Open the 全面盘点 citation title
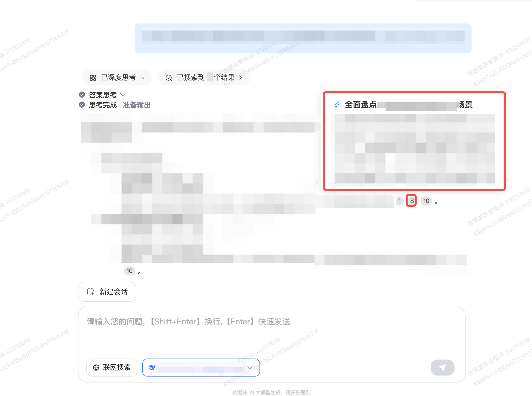532x396 pixels. tap(409, 105)
